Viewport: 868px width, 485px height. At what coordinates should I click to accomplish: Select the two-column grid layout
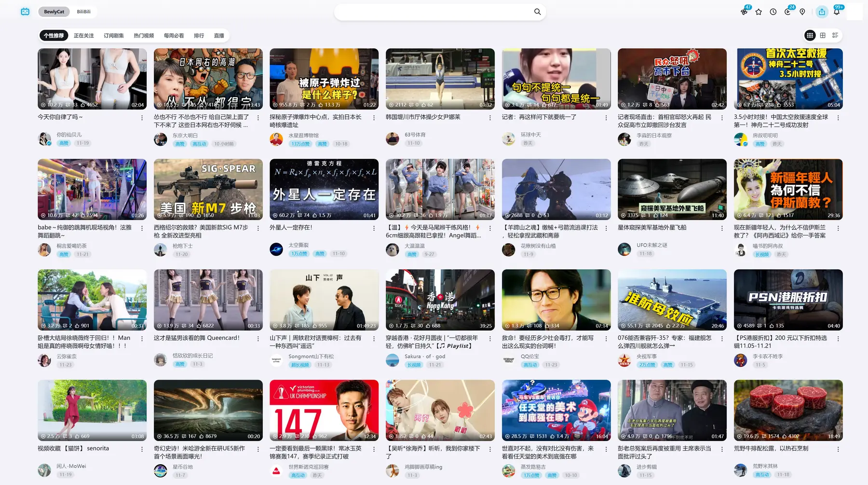823,35
